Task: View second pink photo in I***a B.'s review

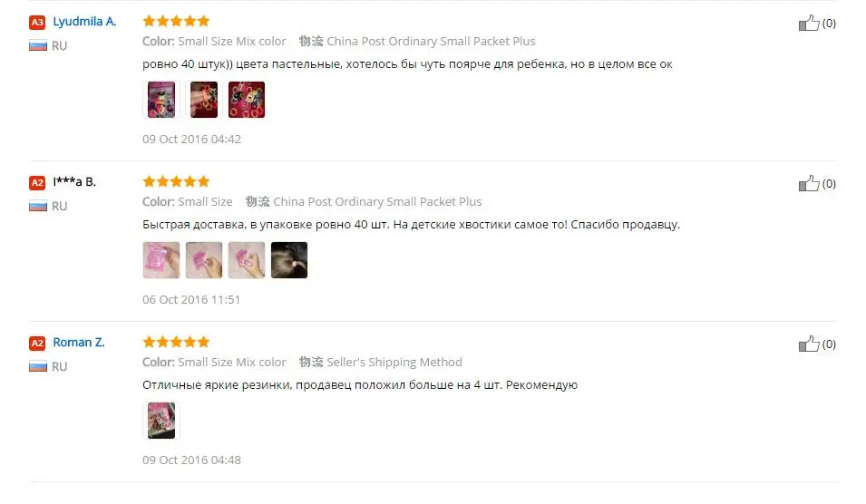Action: pos(204,260)
